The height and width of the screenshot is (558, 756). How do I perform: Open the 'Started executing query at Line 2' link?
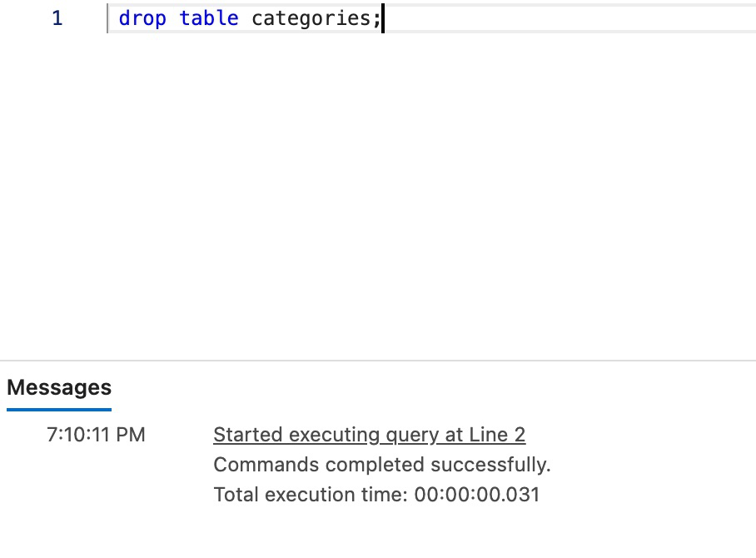[x=369, y=435]
